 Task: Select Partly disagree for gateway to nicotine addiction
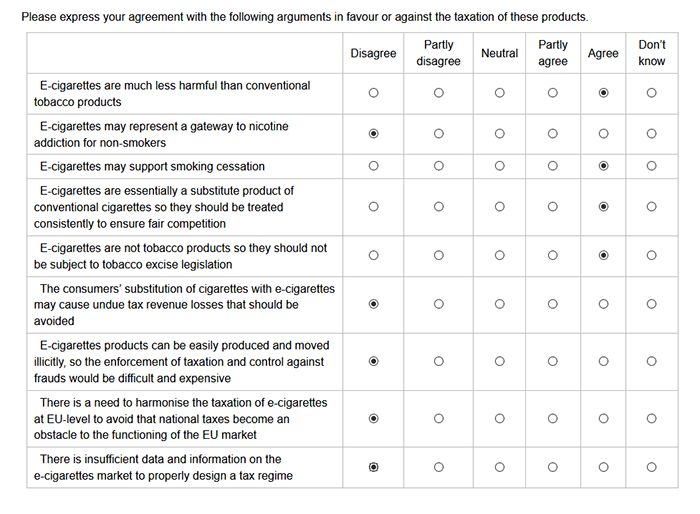tap(439, 134)
